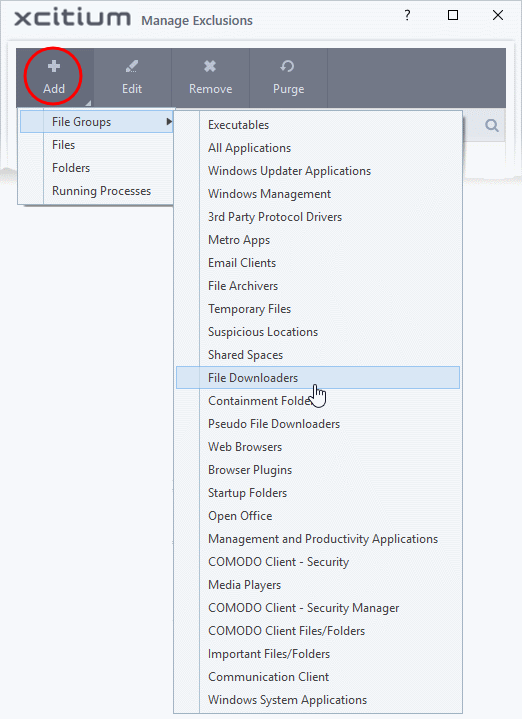Image resolution: width=522 pixels, height=719 pixels.
Task: Select the All Applications file group
Action: pyautogui.click(x=318, y=148)
